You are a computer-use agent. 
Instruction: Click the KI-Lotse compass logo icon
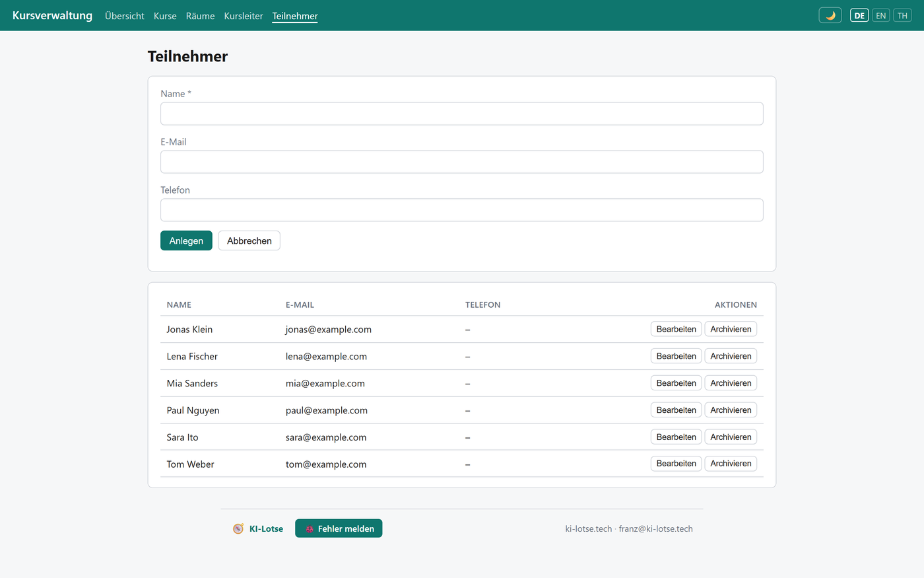pyautogui.click(x=238, y=528)
